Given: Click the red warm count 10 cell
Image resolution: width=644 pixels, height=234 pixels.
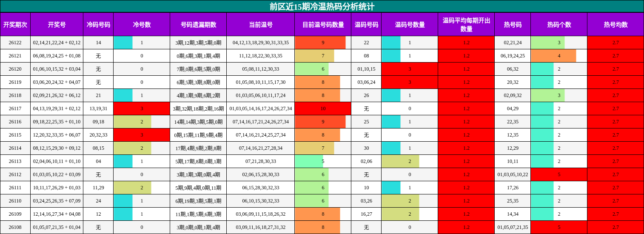Looking at the screenshot, I should coord(323,108).
